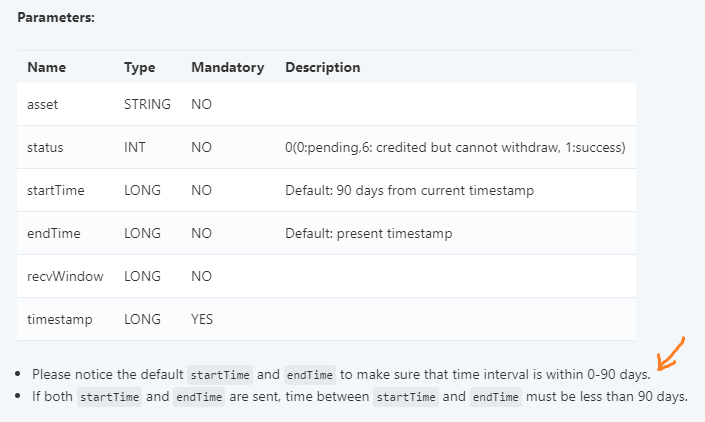Screen dimensions: 705x422
Task: Click endTime code tag in first bullet
Action: click(x=310, y=375)
